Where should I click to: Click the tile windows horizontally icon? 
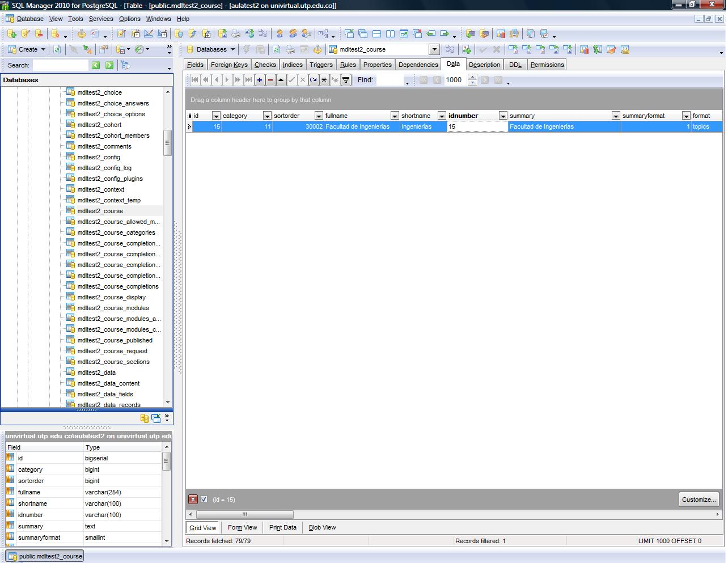(376, 34)
